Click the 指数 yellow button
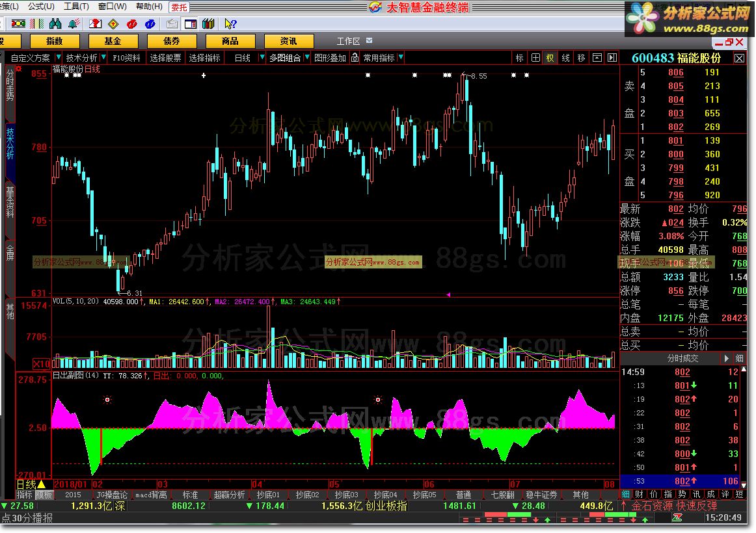The image size is (756, 533). (x=54, y=41)
